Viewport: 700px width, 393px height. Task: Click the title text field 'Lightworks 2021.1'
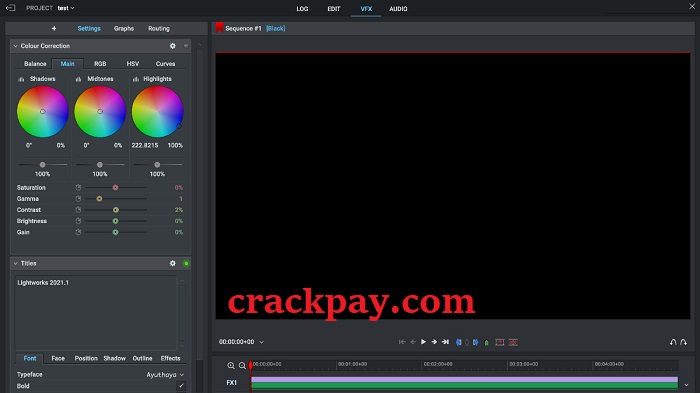(96, 312)
